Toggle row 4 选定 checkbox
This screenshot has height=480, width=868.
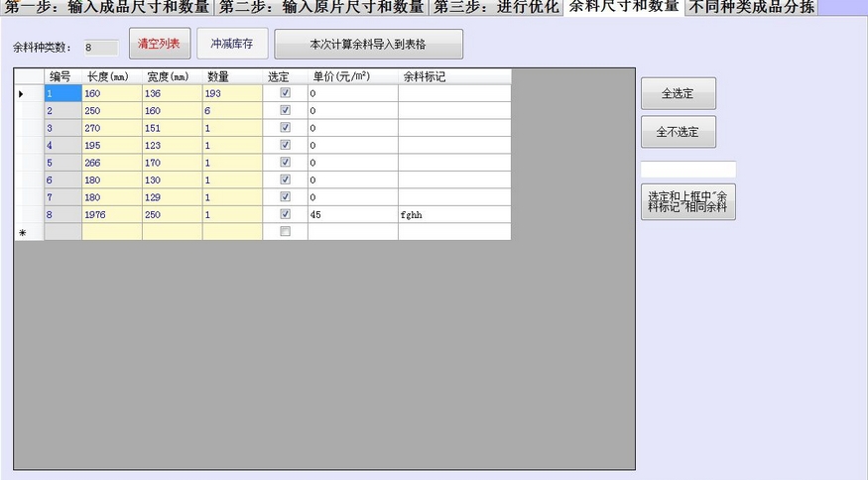click(x=286, y=145)
